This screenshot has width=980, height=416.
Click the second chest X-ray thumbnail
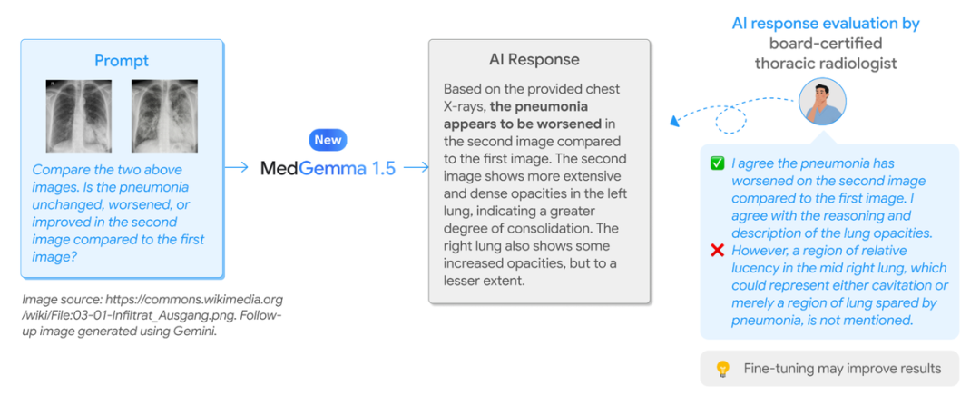164,115
